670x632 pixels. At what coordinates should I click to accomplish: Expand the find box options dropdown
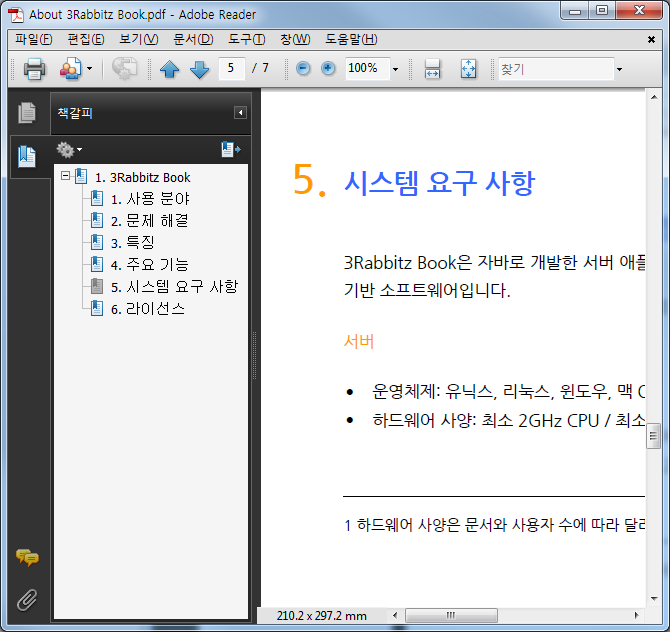pyautogui.click(x=619, y=69)
